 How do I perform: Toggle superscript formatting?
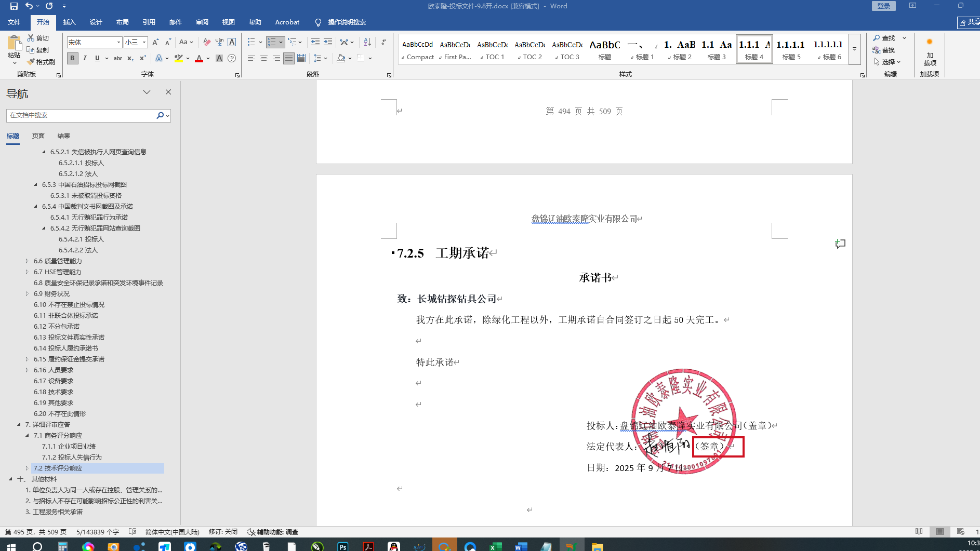point(143,58)
